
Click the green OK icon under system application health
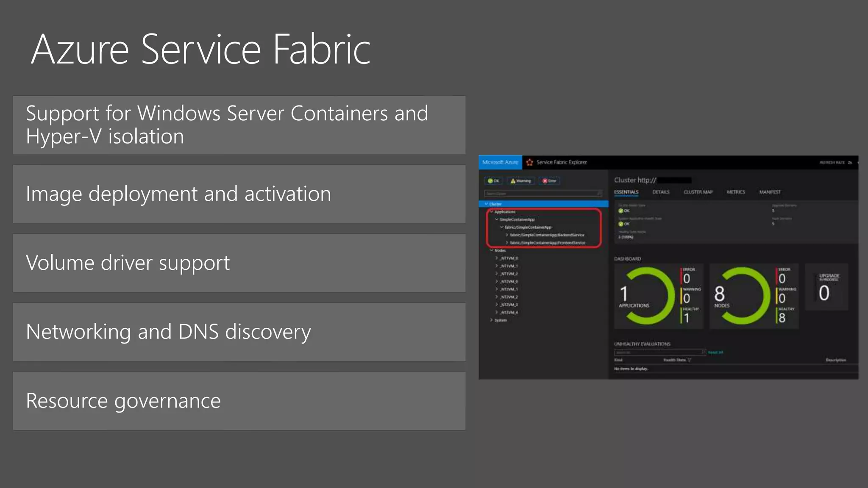click(620, 224)
